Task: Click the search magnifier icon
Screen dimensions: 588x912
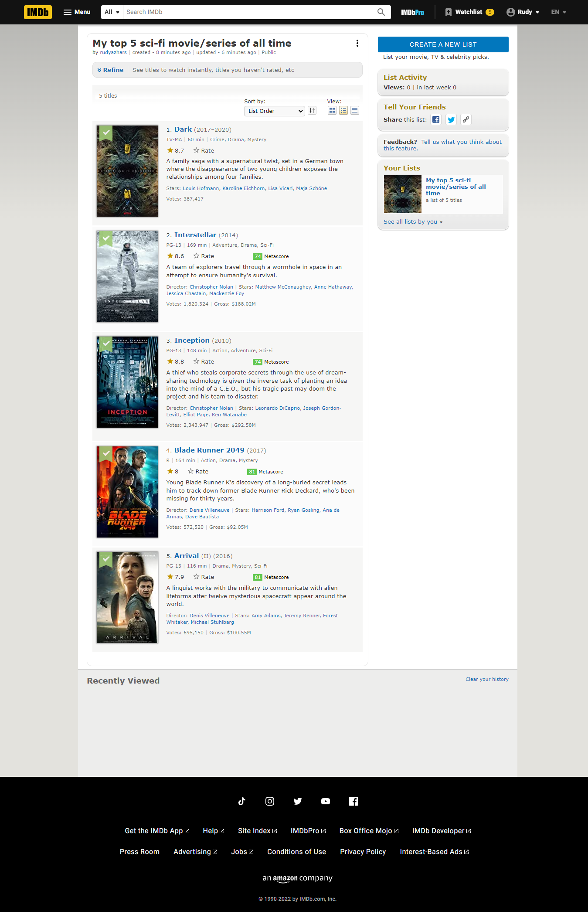Action: 381,12
